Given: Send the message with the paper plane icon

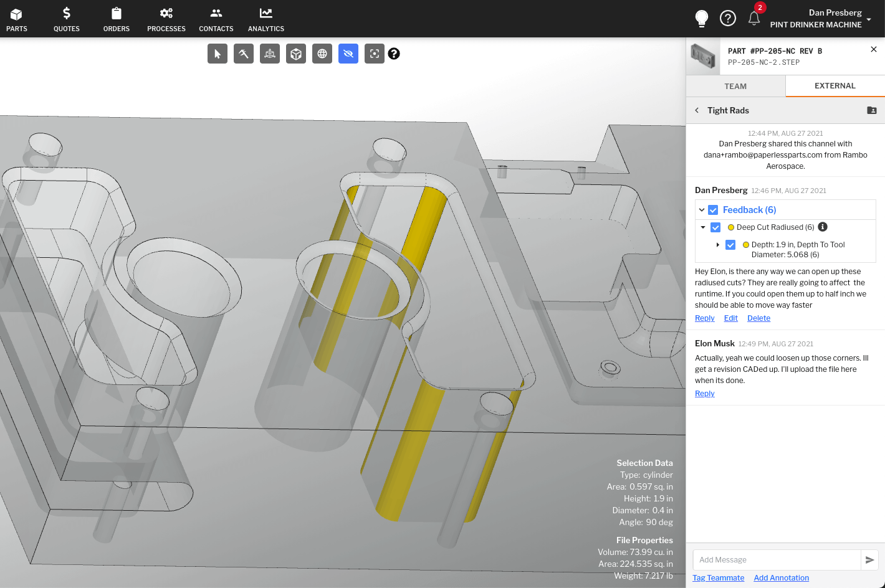Looking at the screenshot, I should coord(870,559).
